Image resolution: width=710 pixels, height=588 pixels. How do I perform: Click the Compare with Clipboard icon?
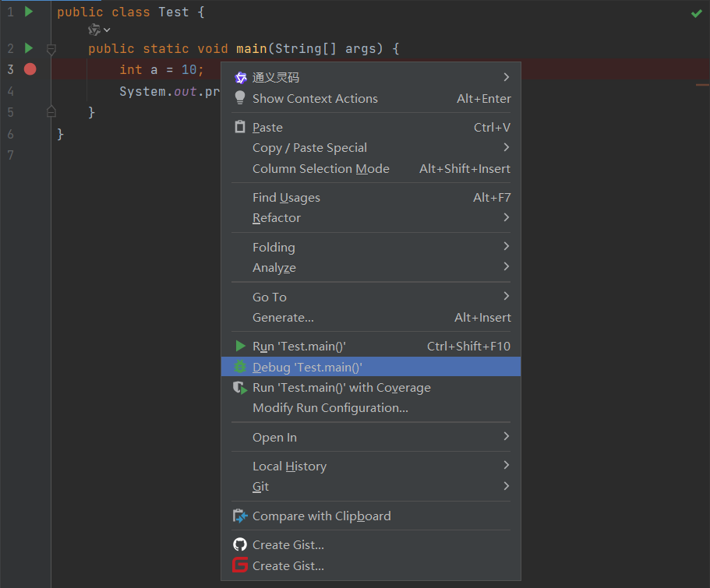240,516
